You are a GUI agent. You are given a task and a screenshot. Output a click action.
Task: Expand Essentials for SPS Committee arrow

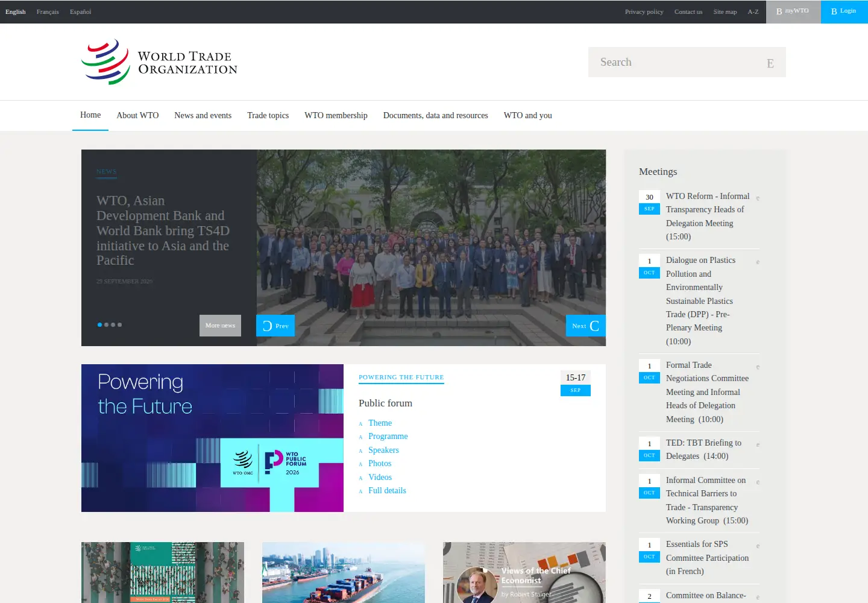(758, 546)
